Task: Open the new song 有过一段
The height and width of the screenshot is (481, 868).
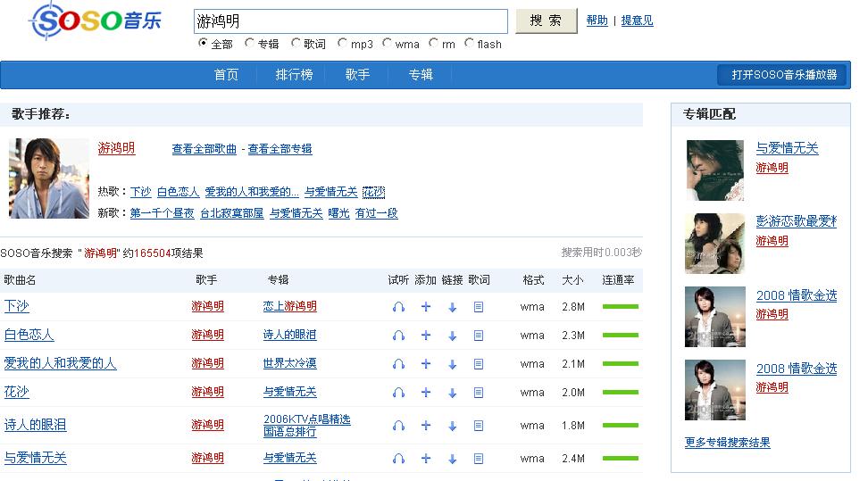Action: click(x=377, y=213)
